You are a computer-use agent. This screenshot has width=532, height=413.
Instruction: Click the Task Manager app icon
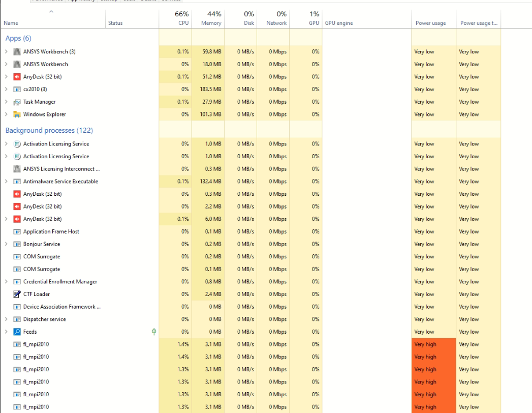point(17,102)
